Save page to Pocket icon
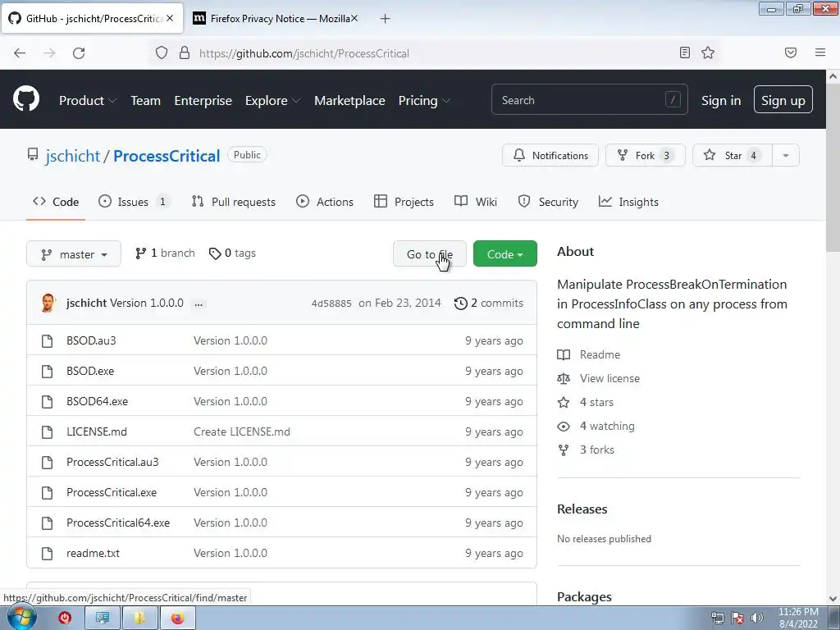 [791, 52]
